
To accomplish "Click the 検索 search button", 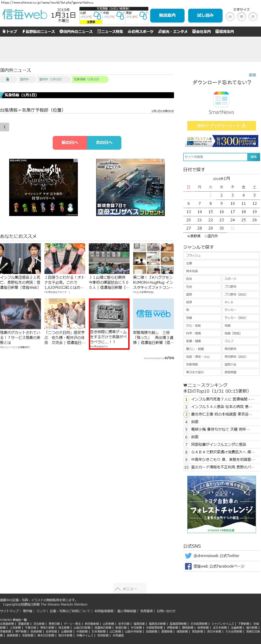I will (x=253, y=157).
